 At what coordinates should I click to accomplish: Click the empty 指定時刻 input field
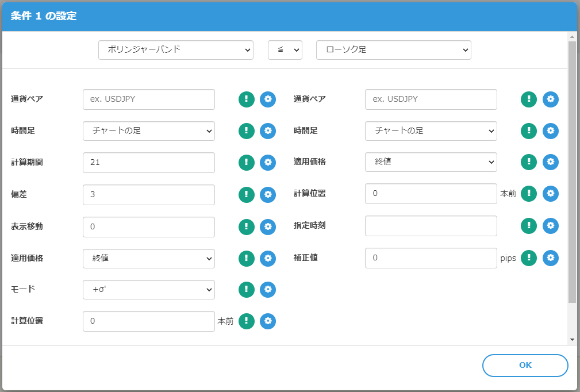click(431, 226)
